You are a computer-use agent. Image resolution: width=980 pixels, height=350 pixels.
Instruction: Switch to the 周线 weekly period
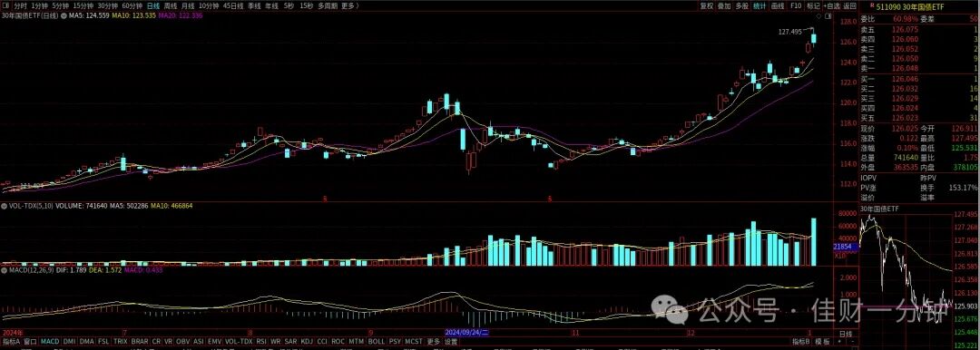[x=171, y=5]
